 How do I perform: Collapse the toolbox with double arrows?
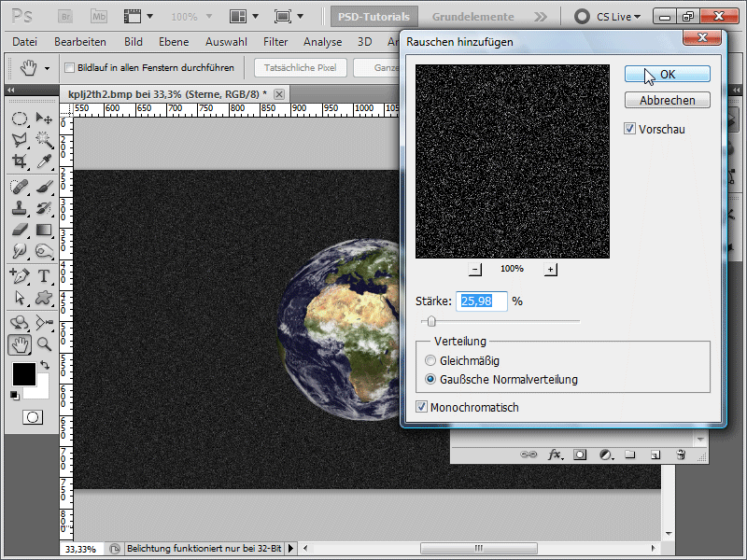click(11, 90)
